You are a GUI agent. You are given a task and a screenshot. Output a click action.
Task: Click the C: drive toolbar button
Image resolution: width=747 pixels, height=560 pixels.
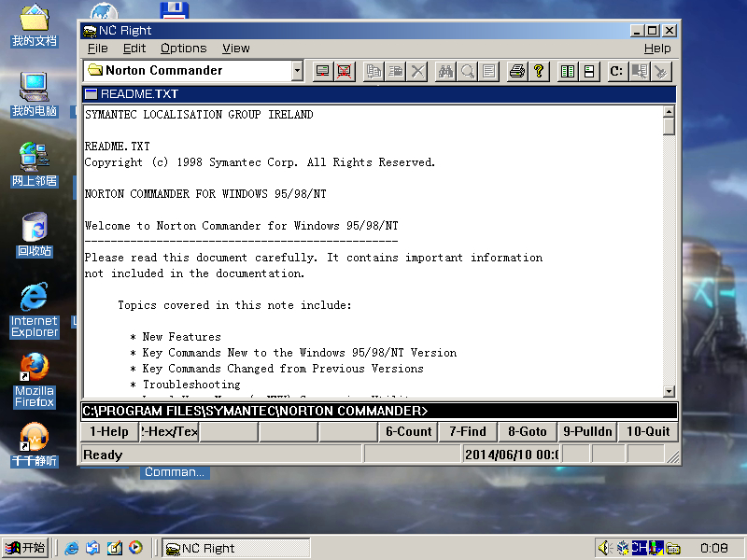click(x=617, y=72)
